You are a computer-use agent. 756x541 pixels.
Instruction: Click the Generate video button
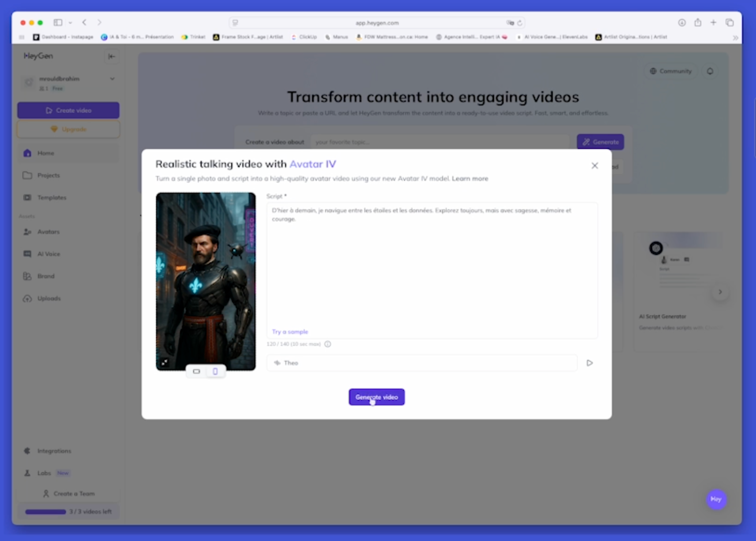point(376,397)
